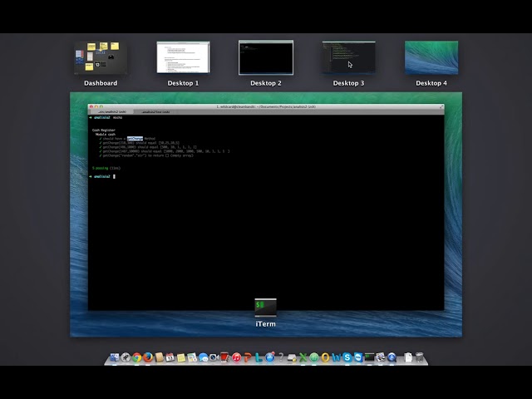This screenshot has width=532, height=399.
Task: Click the iTerm window fullscreen arrows
Action: tap(441, 106)
